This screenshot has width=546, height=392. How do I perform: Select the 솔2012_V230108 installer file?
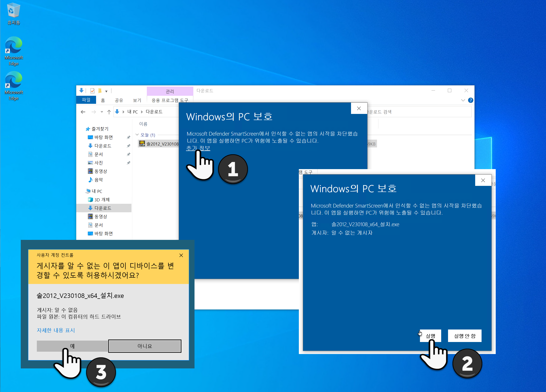coord(159,144)
